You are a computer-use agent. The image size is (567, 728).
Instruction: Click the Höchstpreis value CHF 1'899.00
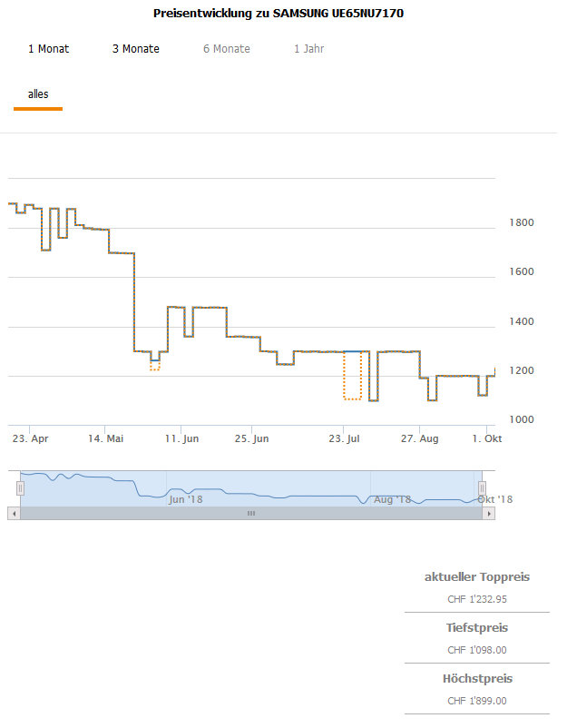[477, 701]
